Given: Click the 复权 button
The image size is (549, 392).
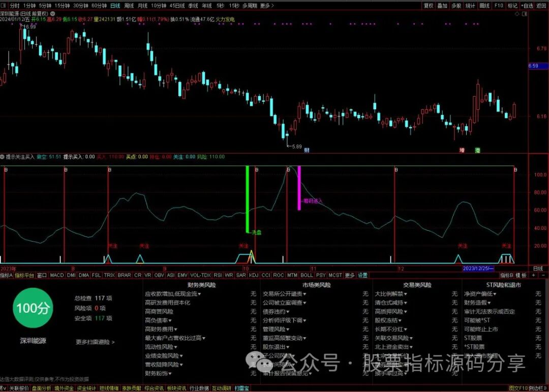Looking at the screenshot, I should [429, 6].
